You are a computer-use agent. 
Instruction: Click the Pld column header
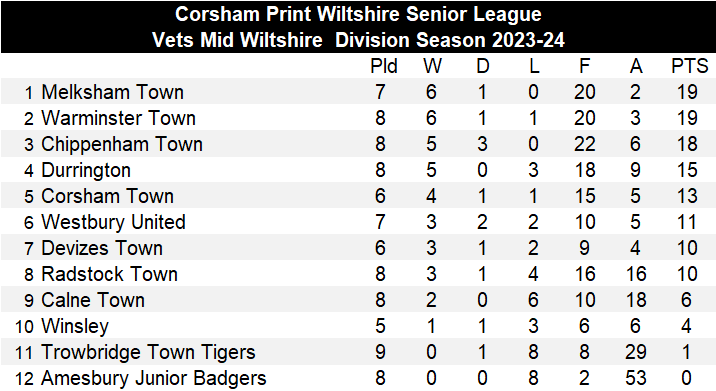coord(384,66)
